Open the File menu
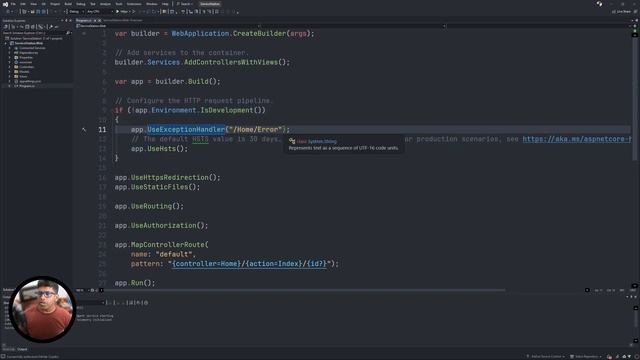The height and width of the screenshot is (360, 640). 13,4
